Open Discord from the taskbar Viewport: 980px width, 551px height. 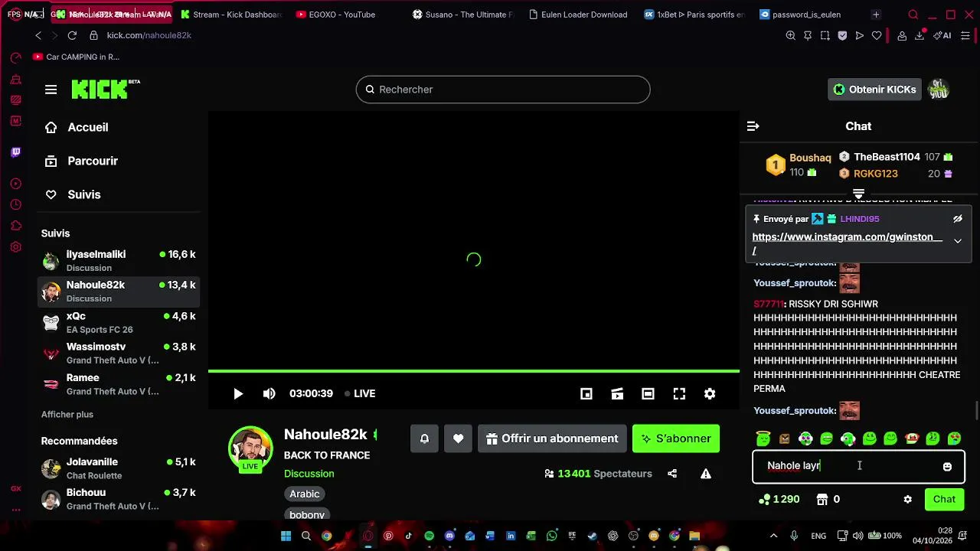coord(449,536)
